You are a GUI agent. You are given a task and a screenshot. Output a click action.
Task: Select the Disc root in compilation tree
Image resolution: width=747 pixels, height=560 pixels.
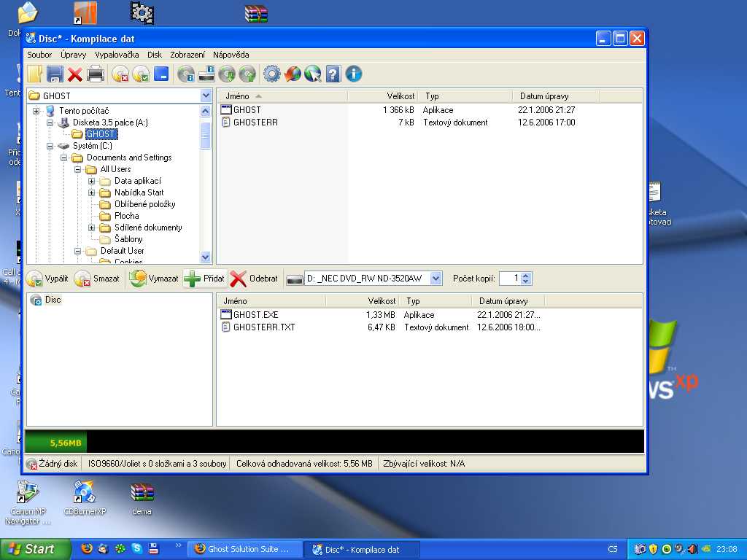click(x=53, y=300)
